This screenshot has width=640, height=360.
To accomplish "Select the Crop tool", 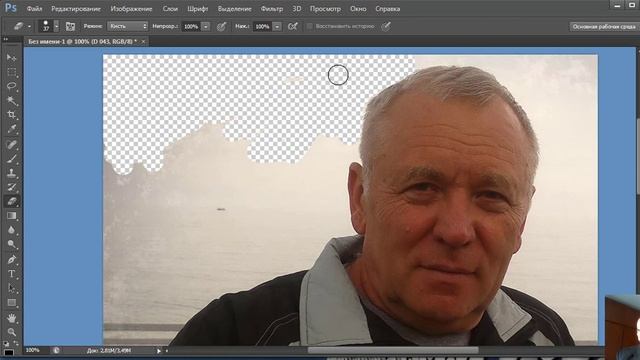I will click(11, 115).
